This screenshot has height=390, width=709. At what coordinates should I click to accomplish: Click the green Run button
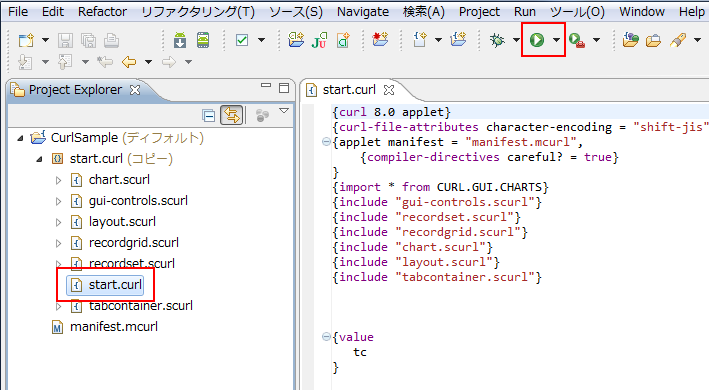tap(537, 40)
